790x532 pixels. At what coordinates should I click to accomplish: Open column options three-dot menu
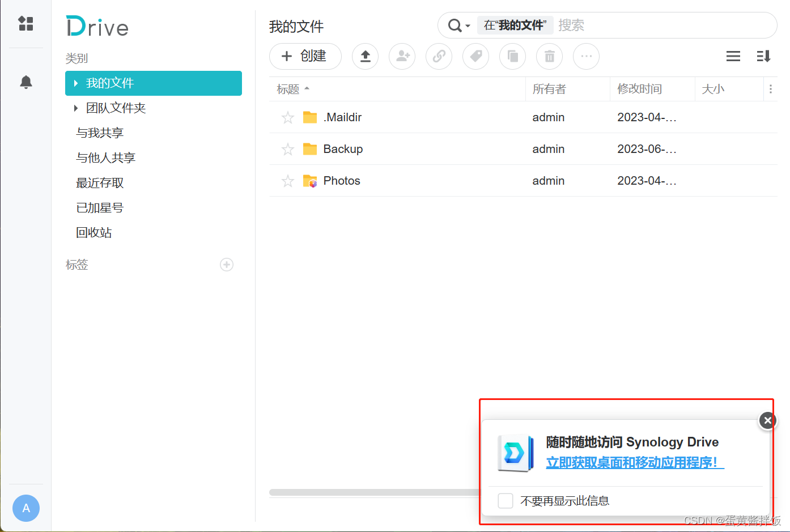pos(771,89)
